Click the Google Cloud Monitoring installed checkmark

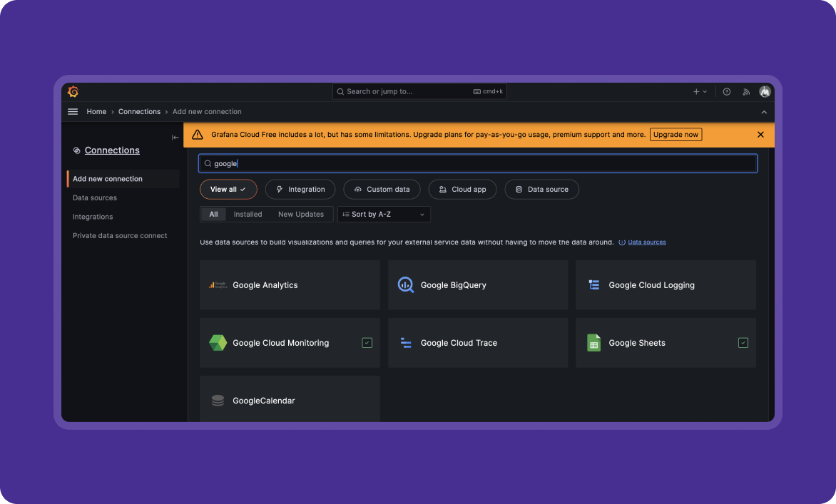(367, 343)
